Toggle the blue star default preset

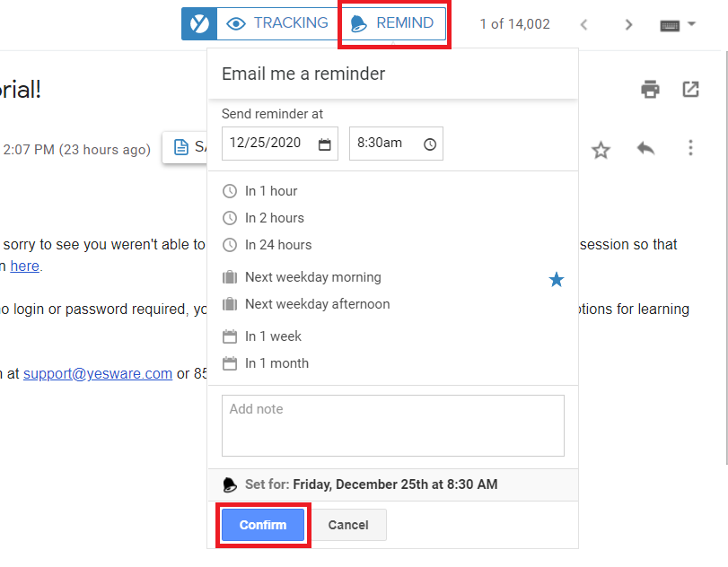[557, 280]
